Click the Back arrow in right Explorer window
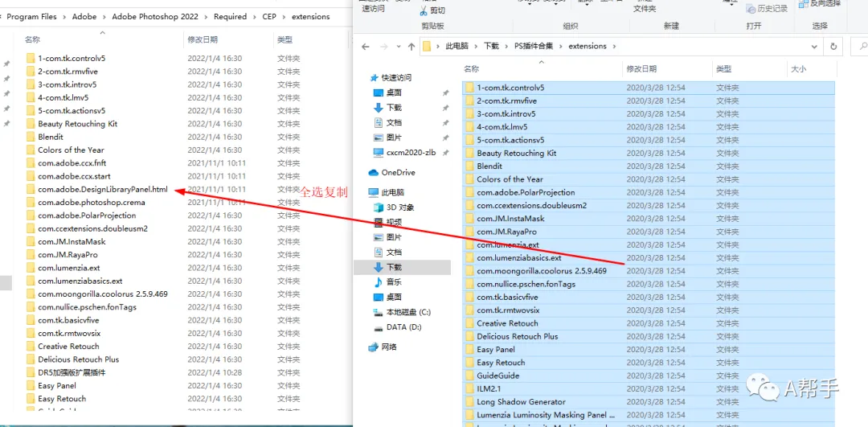The image size is (868, 427). [x=366, y=47]
